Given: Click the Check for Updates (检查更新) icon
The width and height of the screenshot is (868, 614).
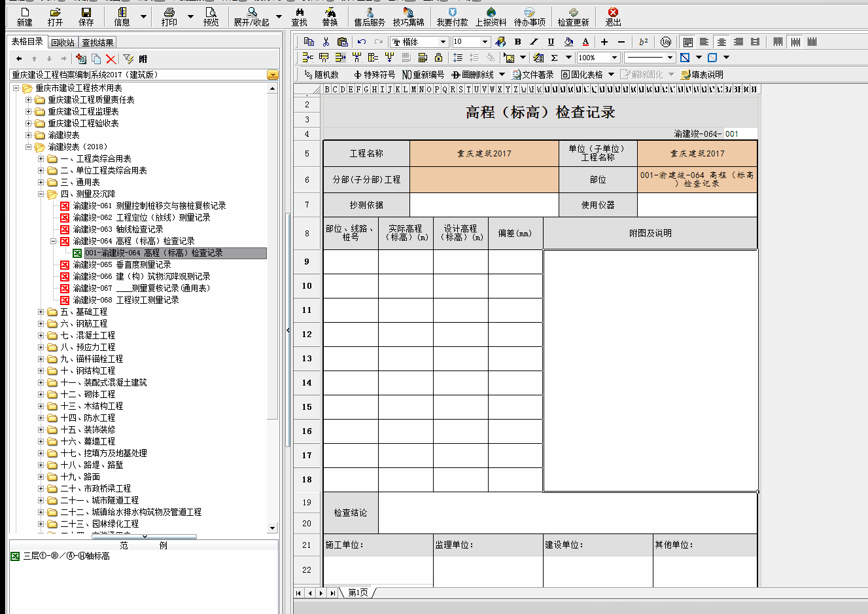Looking at the screenshot, I should tap(573, 16).
